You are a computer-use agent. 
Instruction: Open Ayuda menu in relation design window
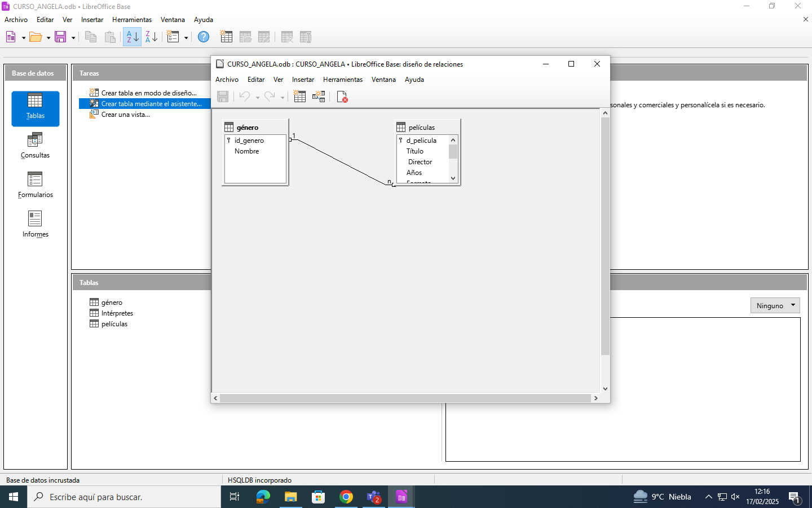click(x=414, y=80)
